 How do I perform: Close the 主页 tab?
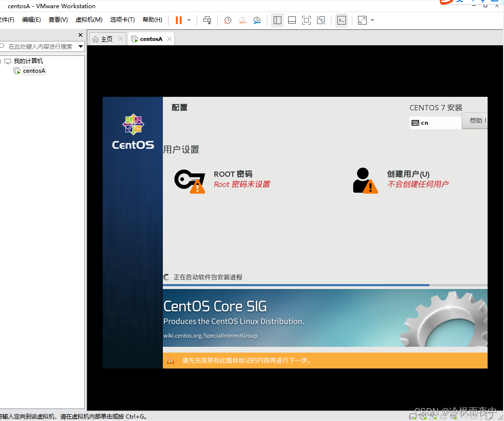[x=120, y=39]
